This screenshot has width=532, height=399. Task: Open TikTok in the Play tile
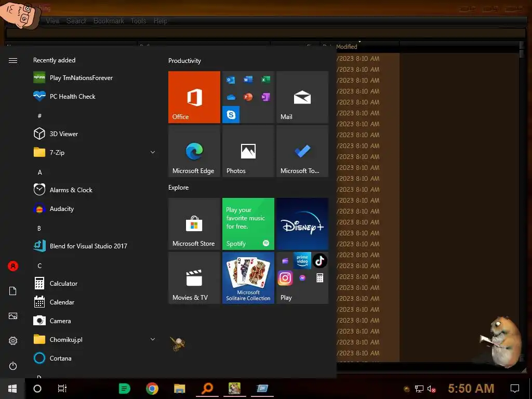(320, 261)
